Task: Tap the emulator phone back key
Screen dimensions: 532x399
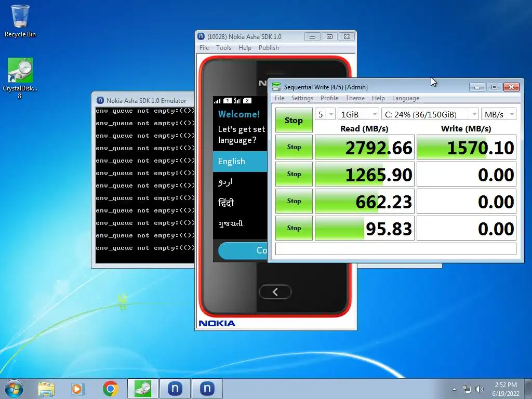Action: 275,292
